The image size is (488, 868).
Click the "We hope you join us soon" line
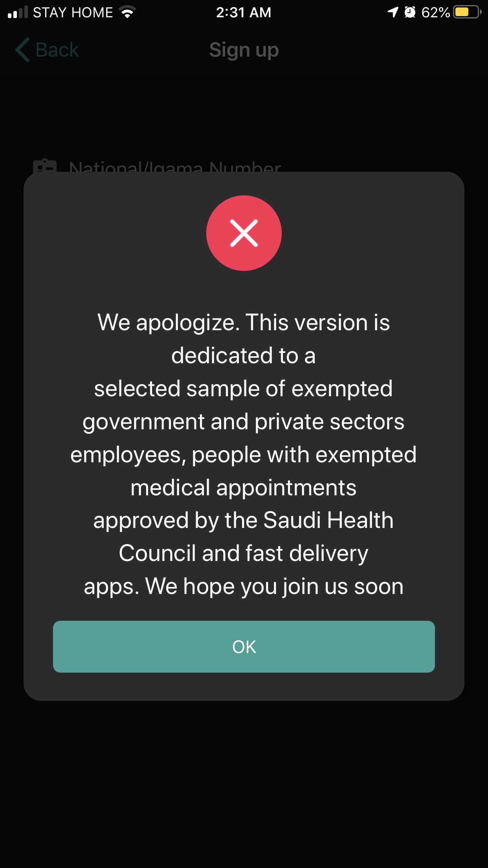click(x=274, y=586)
